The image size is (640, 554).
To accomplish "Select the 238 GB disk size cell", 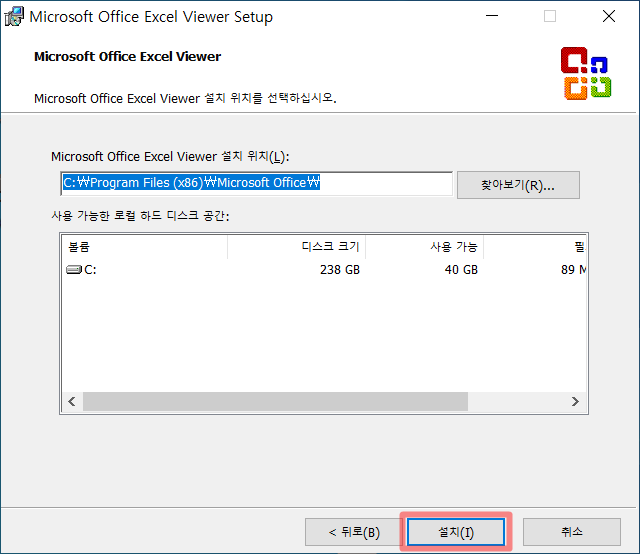I will pyautogui.click(x=340, y=269).
